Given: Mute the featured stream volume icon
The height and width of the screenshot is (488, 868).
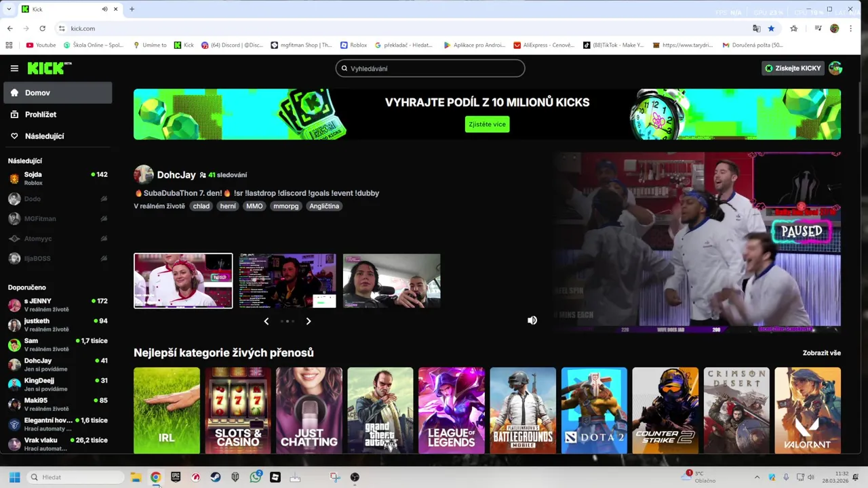Looking at the screenshot, I should [532, 321].
